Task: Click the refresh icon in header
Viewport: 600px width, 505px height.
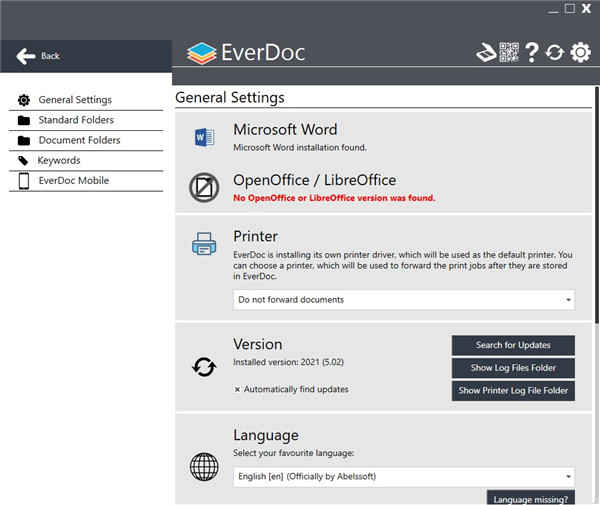Action: coord(555,53)
